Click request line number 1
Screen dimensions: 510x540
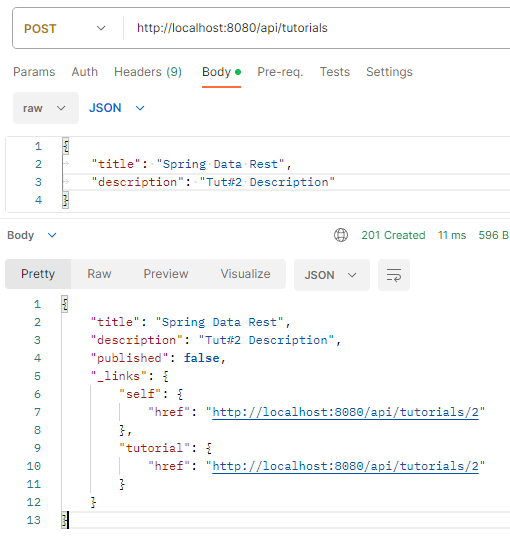pyautogui.click(x=38, y=146)
